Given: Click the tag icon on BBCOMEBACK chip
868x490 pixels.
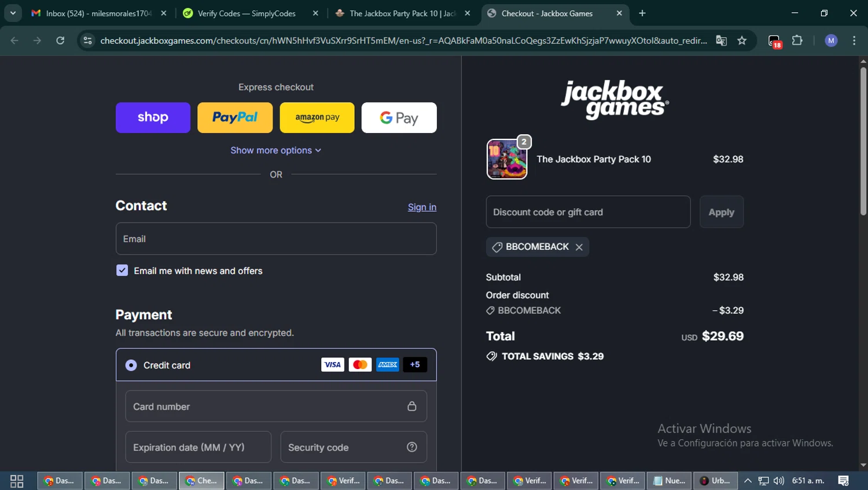Looking at the screenshot, I should (497, 247).
